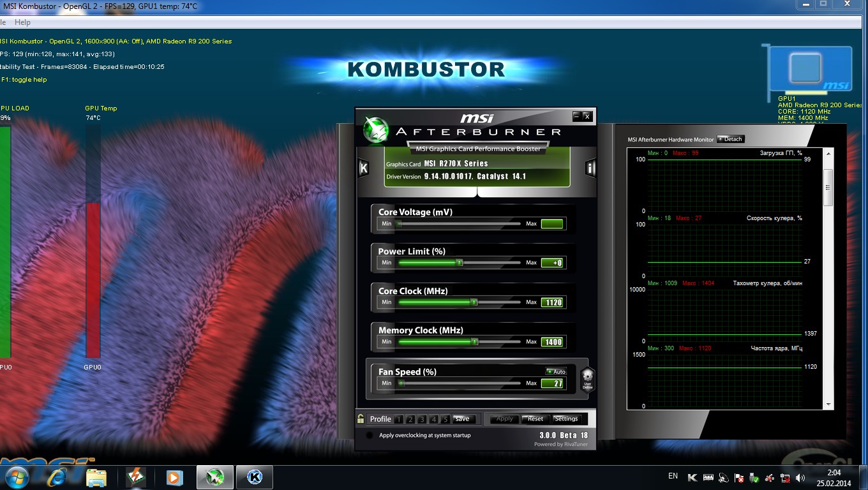This screenshot has width=868, height=490.
Task: Open the orange lightning-bolt taskbar app
Action: point(136,477)
